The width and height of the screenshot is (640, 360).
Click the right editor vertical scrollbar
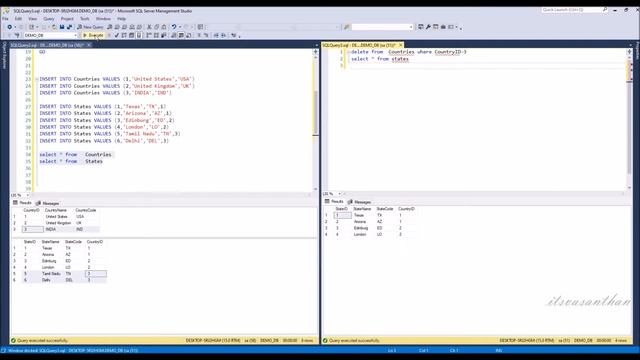pyautogui.click(x=629, y=121)
